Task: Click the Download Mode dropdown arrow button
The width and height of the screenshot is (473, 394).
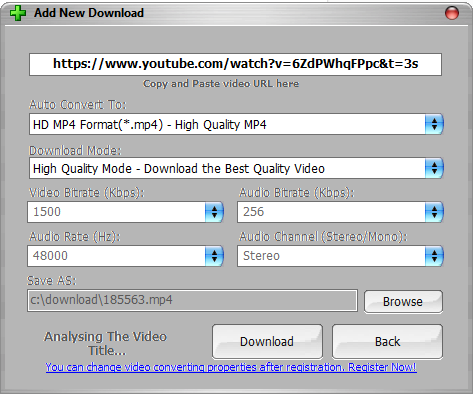Action: click(434, 168)
